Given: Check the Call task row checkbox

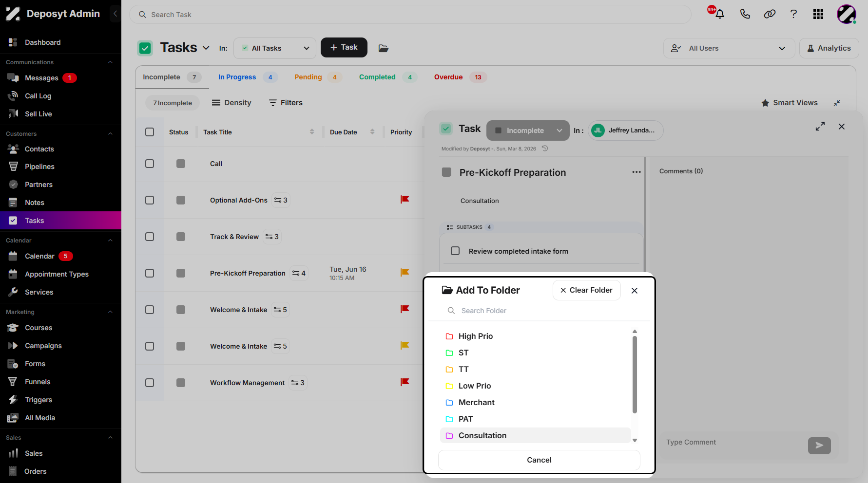Looking at the screenshot, I should 150,164.
